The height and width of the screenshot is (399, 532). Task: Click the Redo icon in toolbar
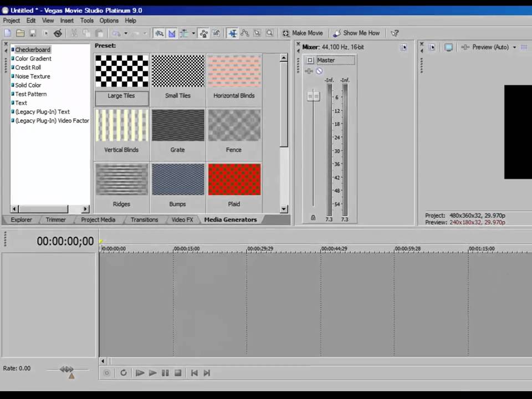pyautogui.click(x=135, y=33)
